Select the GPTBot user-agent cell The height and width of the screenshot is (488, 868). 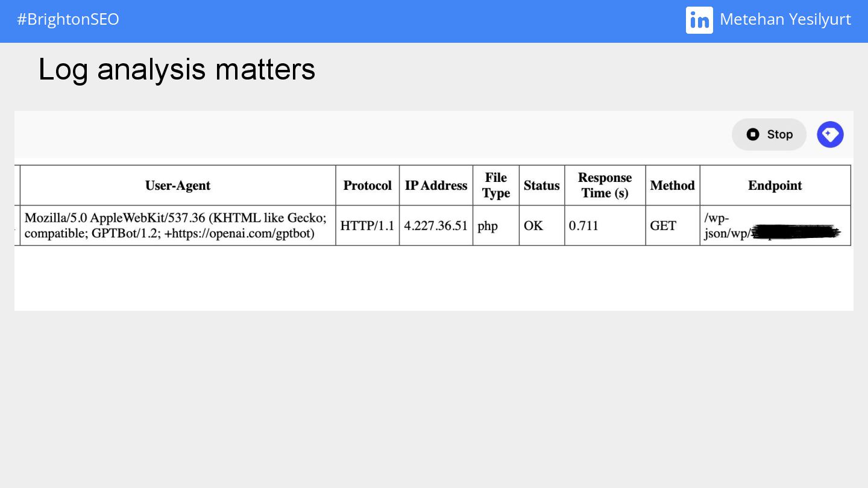(178, 226)
